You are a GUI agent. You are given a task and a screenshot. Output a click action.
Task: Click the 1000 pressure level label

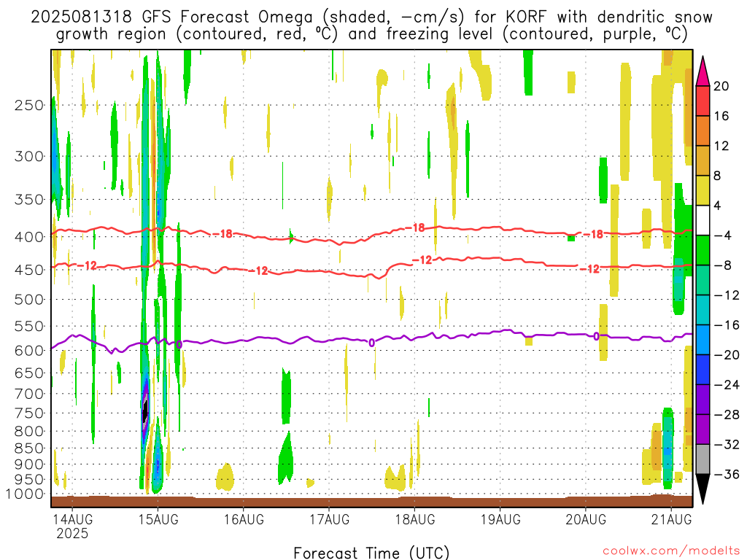tap(25, 494)
